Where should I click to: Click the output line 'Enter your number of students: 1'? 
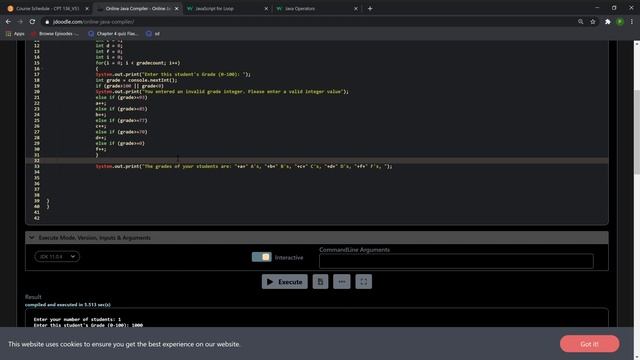(x=77, y=319)
